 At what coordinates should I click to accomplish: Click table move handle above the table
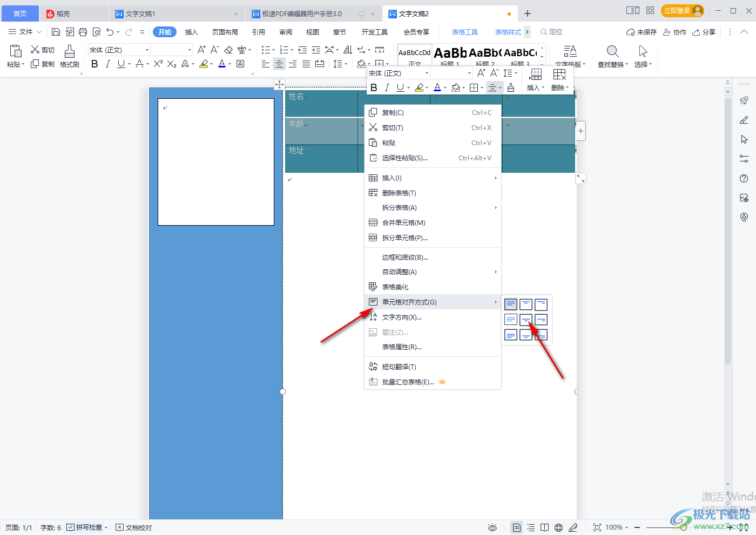(x=279, y=84)
